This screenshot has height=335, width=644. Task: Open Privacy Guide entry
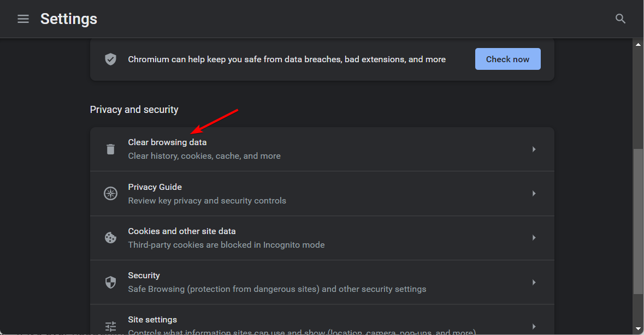322,194
